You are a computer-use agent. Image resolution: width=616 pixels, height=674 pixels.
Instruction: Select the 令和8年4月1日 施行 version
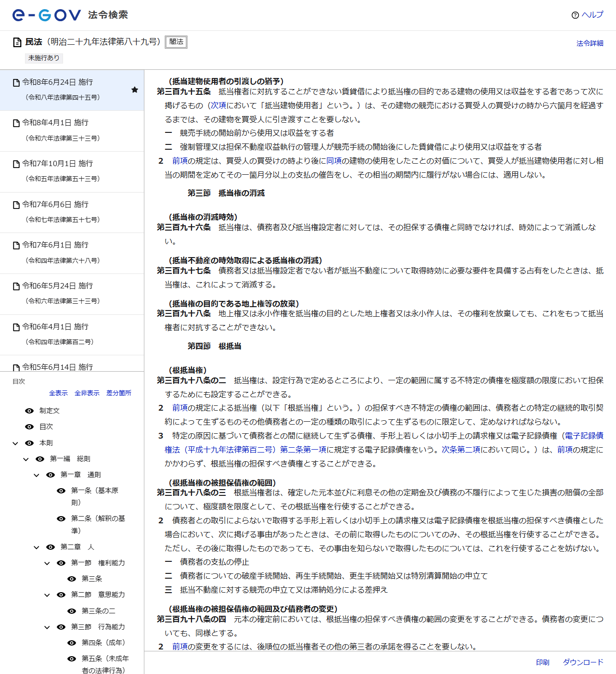72,131
